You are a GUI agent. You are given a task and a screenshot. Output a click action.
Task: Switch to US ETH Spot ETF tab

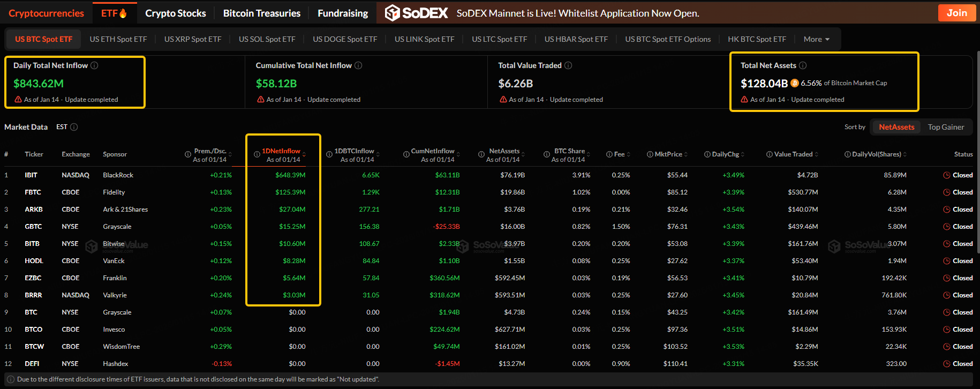(x=118, y=39)
